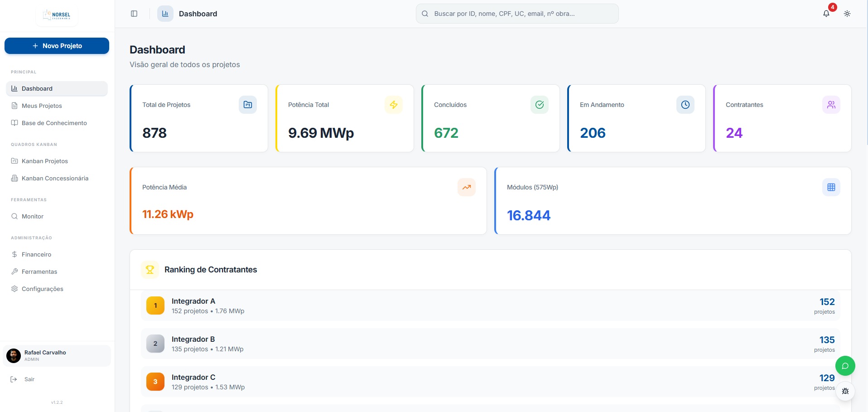Click the folder icon on Total de Projetos card
This screenshot has height=412, width=868.
247,104
